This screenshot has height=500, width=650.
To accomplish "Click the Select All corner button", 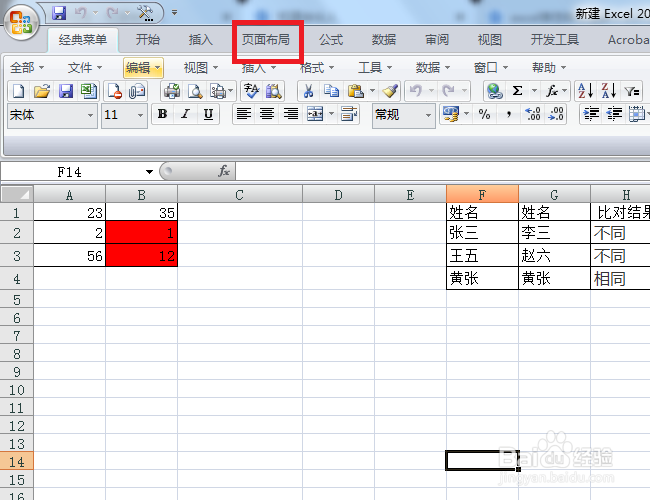I will pos(17,194).
